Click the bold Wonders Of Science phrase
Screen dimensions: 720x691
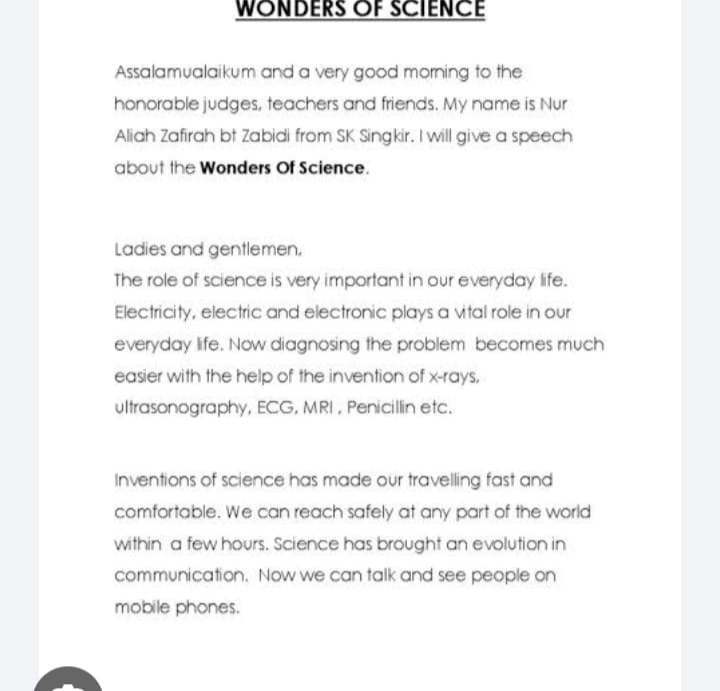[282, 168]
